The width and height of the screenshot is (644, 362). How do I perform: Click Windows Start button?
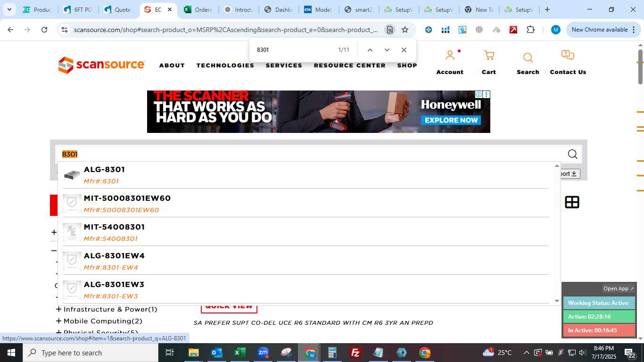(x=11, y=353)
